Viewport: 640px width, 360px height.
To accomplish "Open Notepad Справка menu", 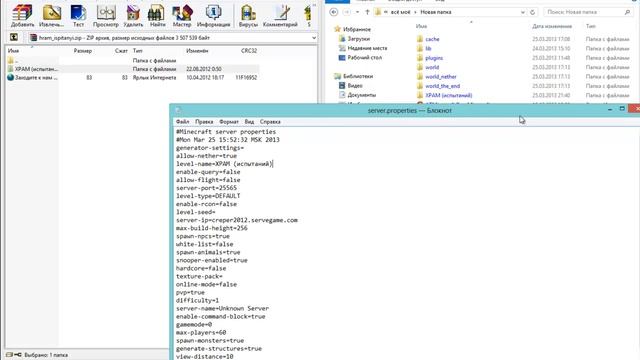I will (270, 122).
